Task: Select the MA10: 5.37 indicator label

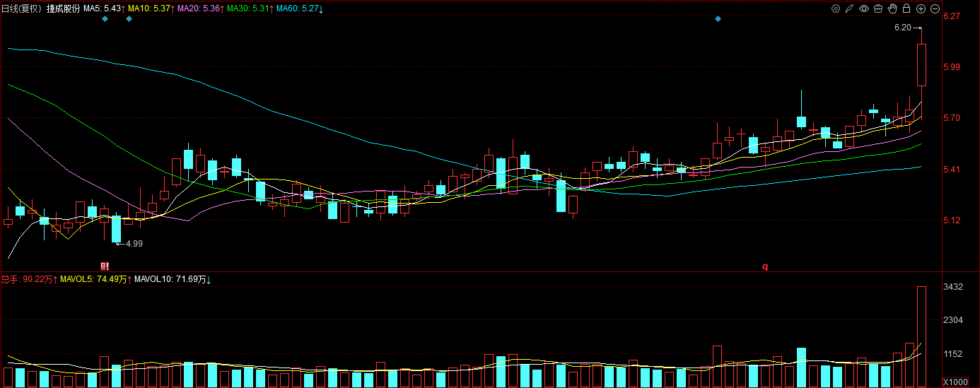Action: coord(151,8)
